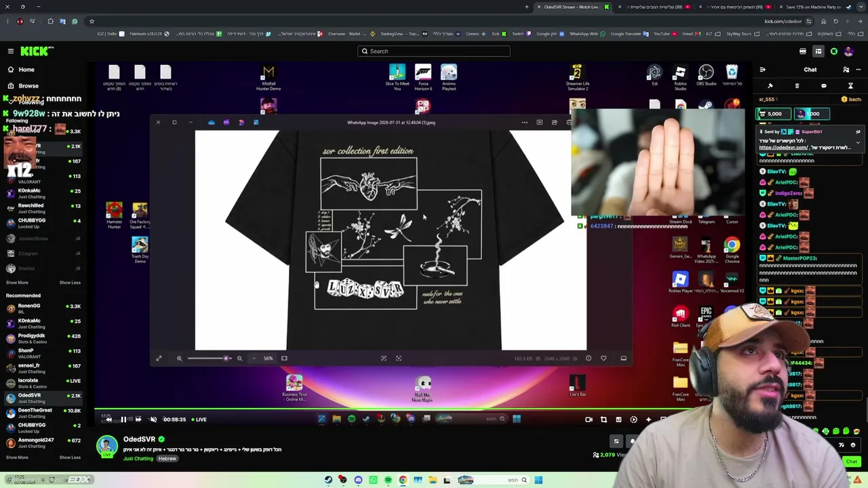
Task: Click the hourglass icon under the Chat header
Action: (x=850, y=86)
